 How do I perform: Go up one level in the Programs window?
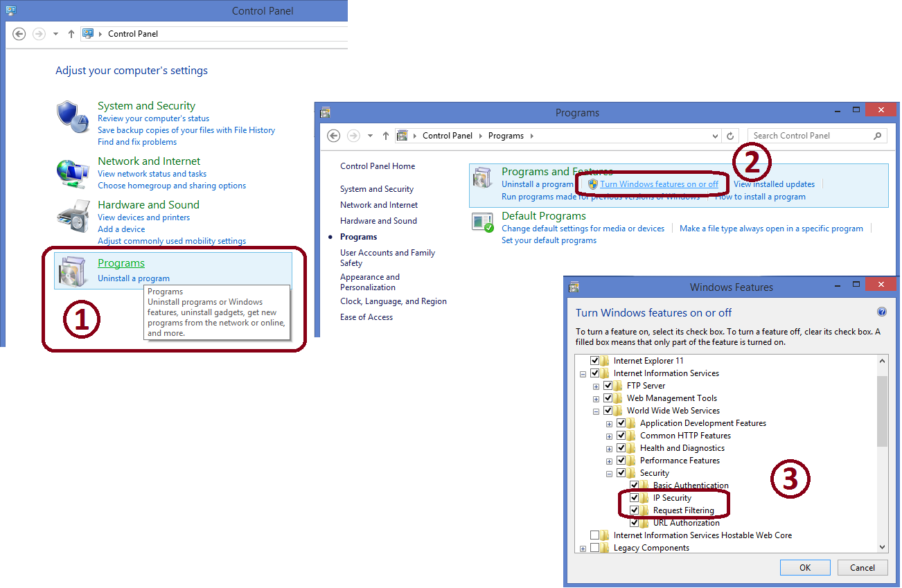[x=386, y=136]
